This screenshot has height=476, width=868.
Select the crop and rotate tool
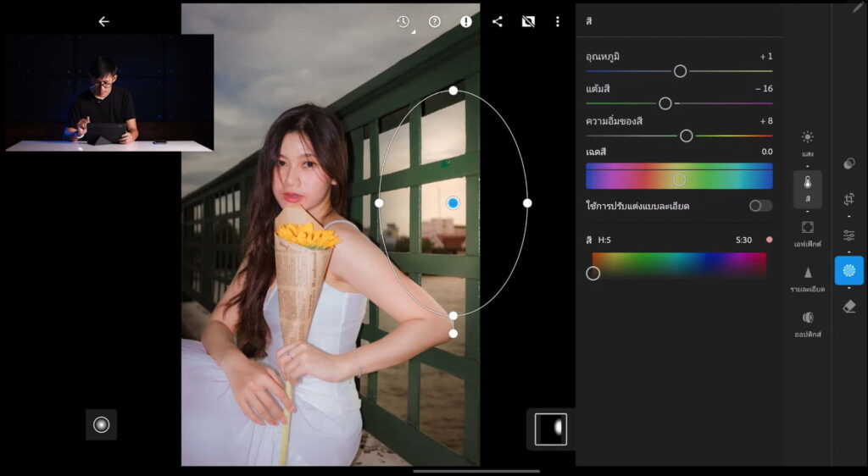click(849, 199)
